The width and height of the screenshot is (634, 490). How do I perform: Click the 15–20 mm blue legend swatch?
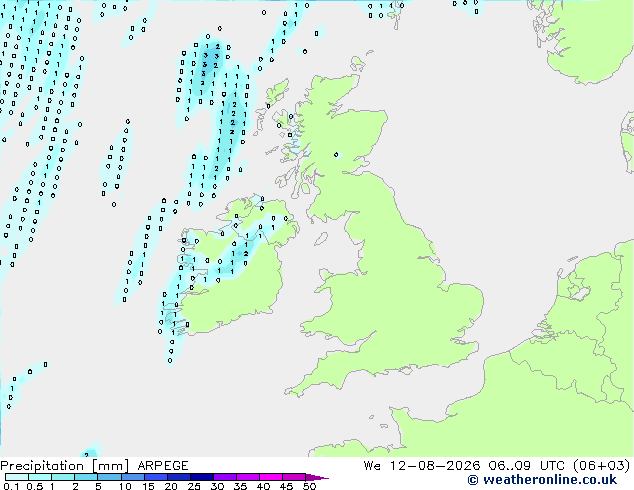(x=156, y=477)
